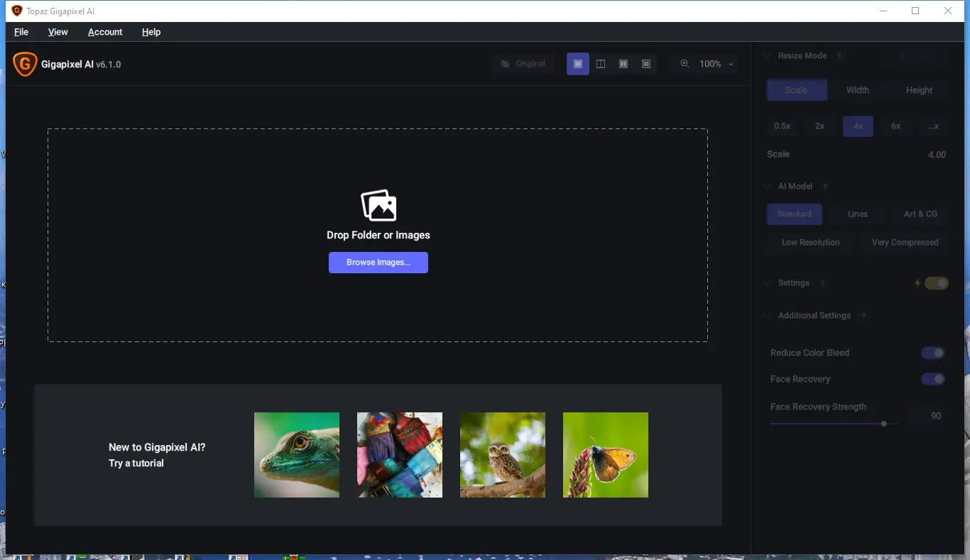Select the Very Compressed model

[x=905, y=243]
